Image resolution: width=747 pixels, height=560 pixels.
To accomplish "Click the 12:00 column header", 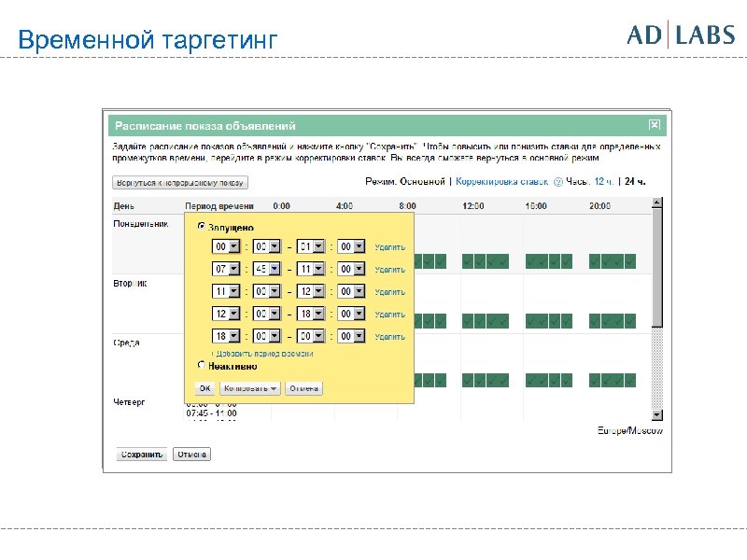I will click(473, 205).
